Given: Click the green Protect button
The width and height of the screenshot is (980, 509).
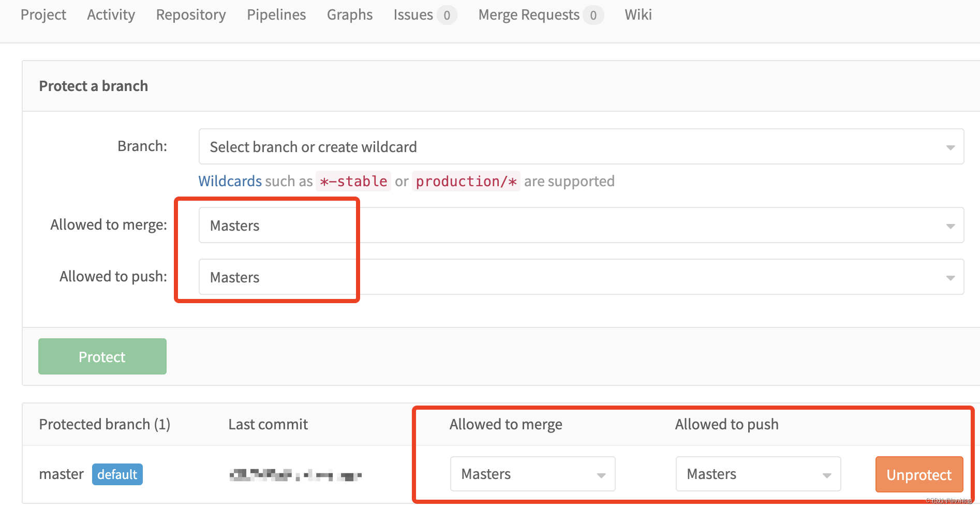Looking at the screenshot, I should tap(102, 357).
